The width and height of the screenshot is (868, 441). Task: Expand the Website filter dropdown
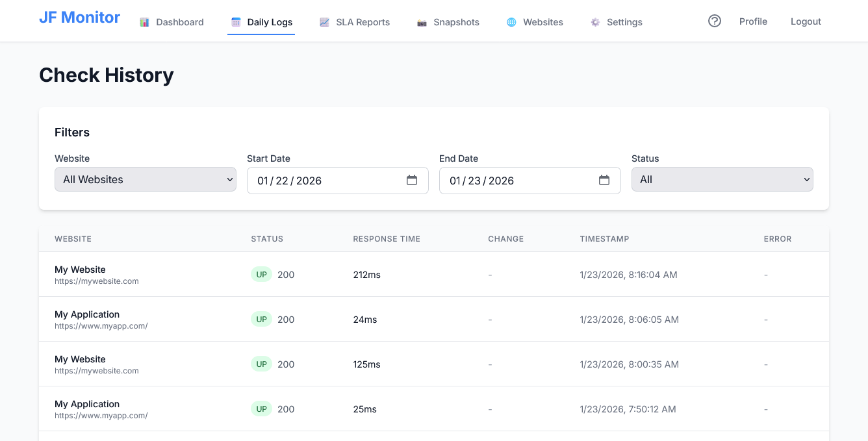(145, 180)
